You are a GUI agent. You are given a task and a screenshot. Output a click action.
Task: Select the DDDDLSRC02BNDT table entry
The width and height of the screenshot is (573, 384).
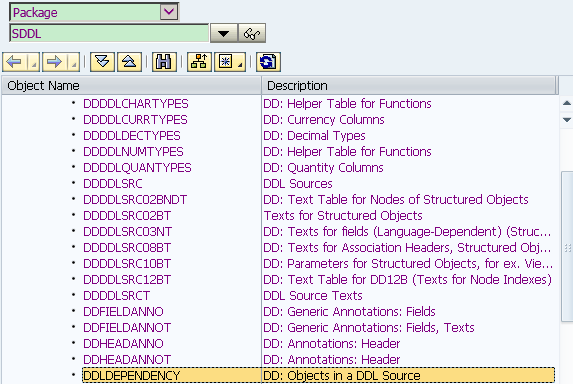point(135,200)
